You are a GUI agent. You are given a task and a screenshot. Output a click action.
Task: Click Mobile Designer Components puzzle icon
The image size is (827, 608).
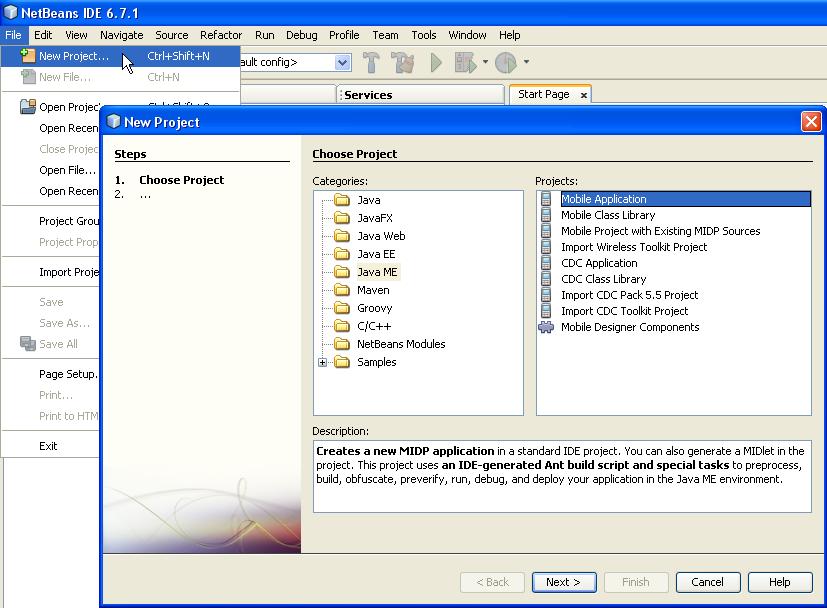(546, 327)
